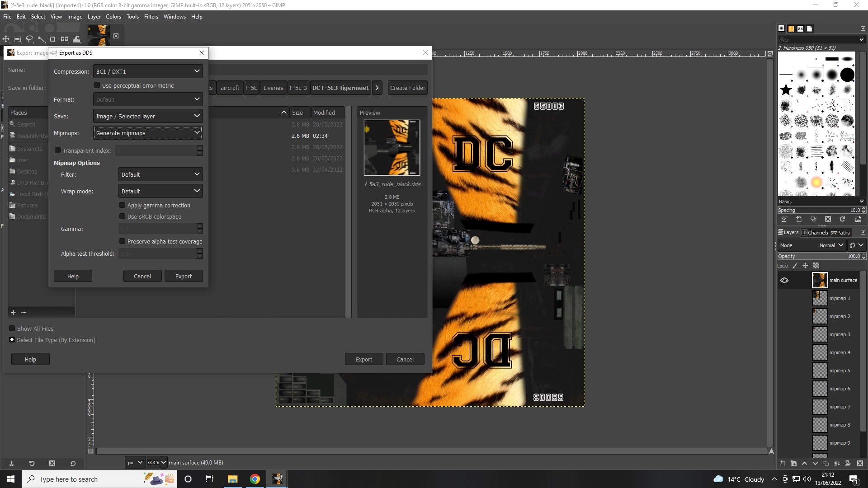
Task: Adjust the layer Opacity slider
Action: pyautogui.click(x=820, y=256)
